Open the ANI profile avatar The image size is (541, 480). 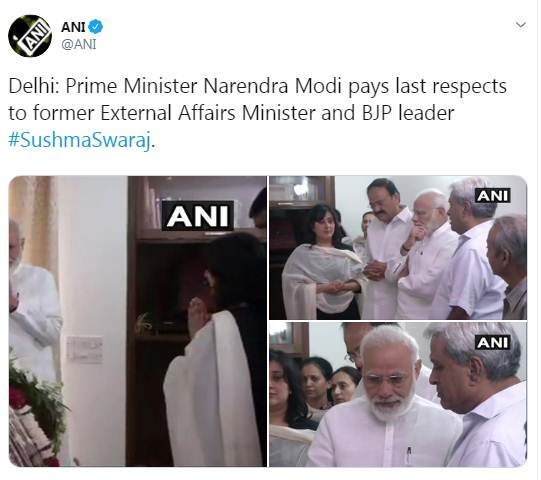(x=30, y=36)
